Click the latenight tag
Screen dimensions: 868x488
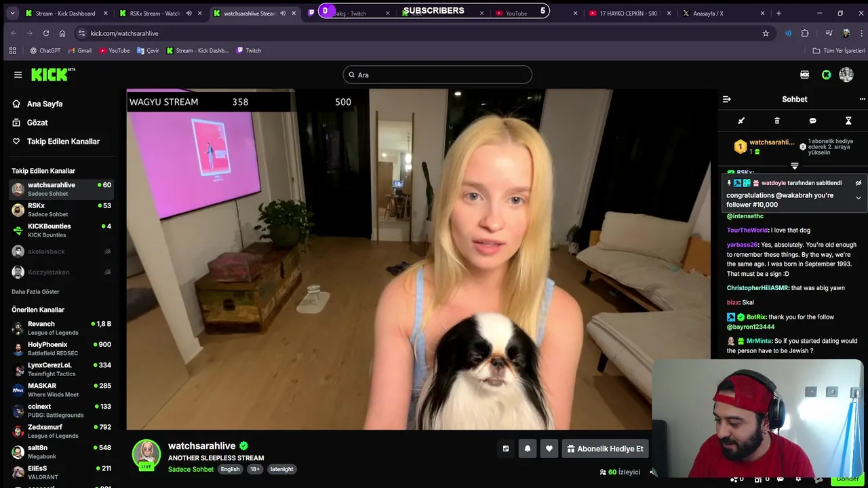(281, 469)
